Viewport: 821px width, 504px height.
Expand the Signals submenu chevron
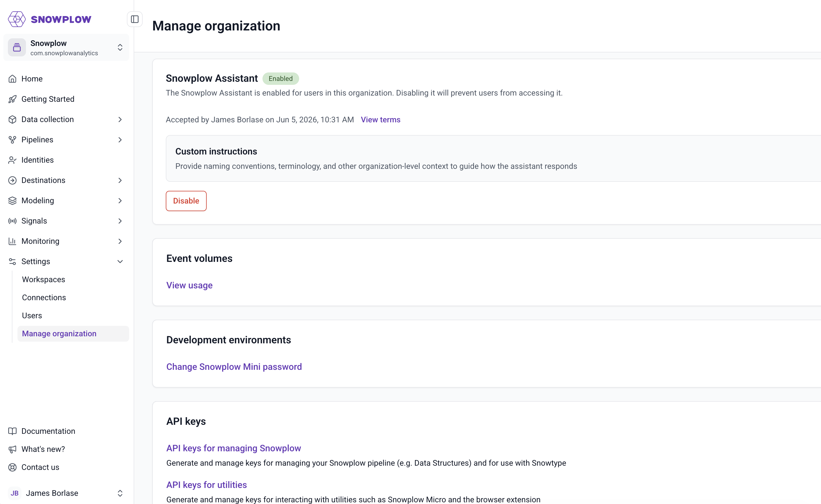[120, 221]
